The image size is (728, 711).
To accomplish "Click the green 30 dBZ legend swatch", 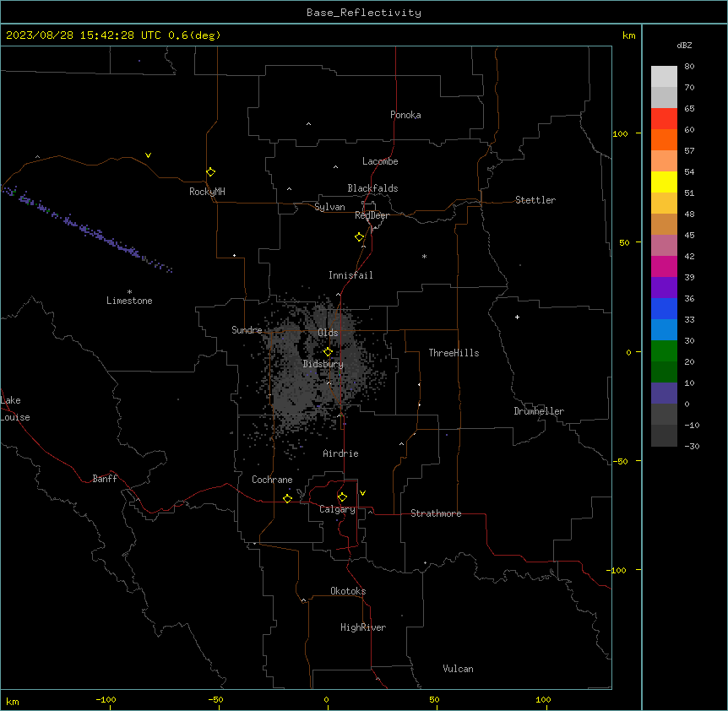I will pyautogui.click(x=664, y=351).
